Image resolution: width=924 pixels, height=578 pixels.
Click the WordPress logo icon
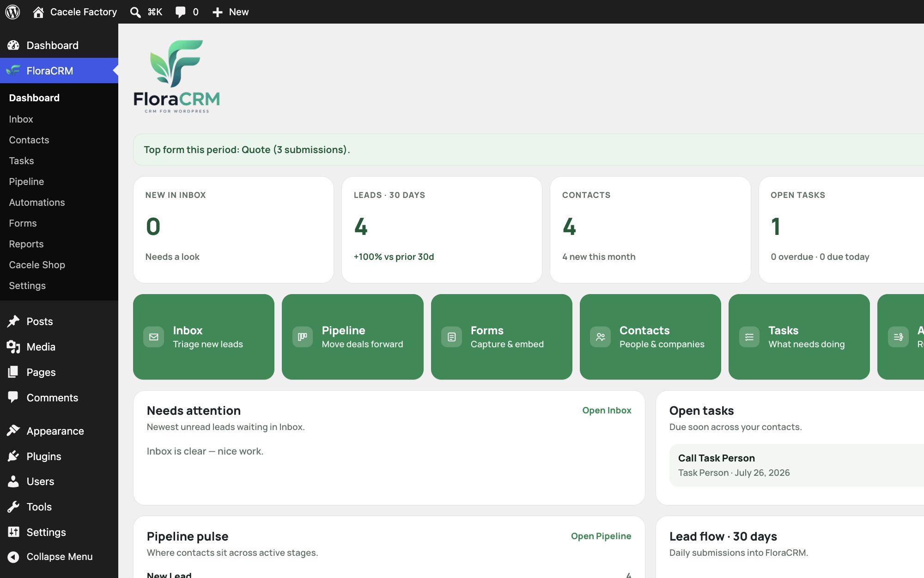[x=12, y=12]
